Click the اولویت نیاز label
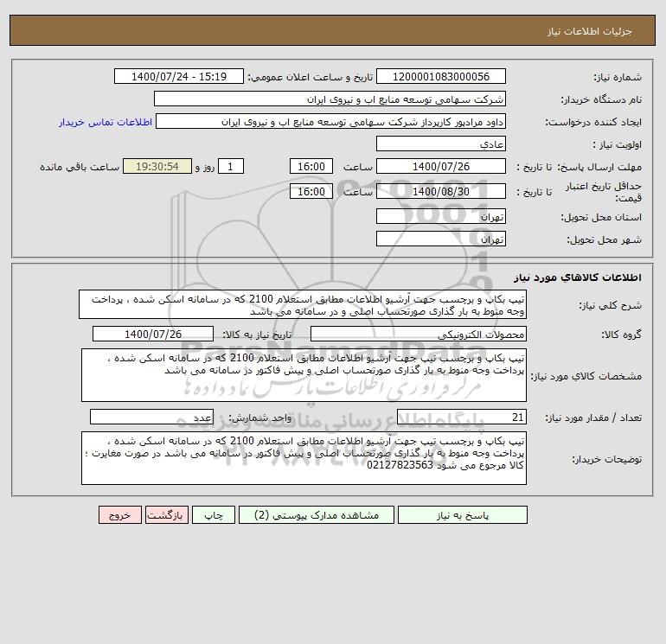This screenshot has width=666, height=644. (x=618, y=144)
